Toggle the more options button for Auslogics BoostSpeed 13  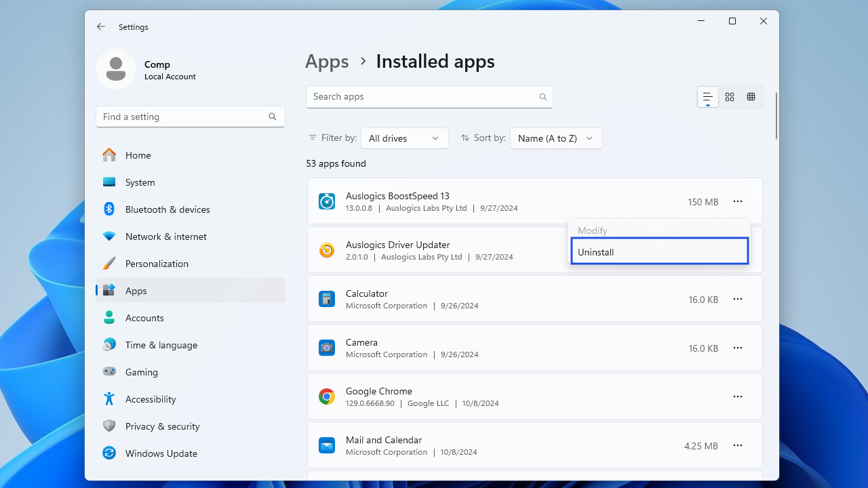coord(738,201)
